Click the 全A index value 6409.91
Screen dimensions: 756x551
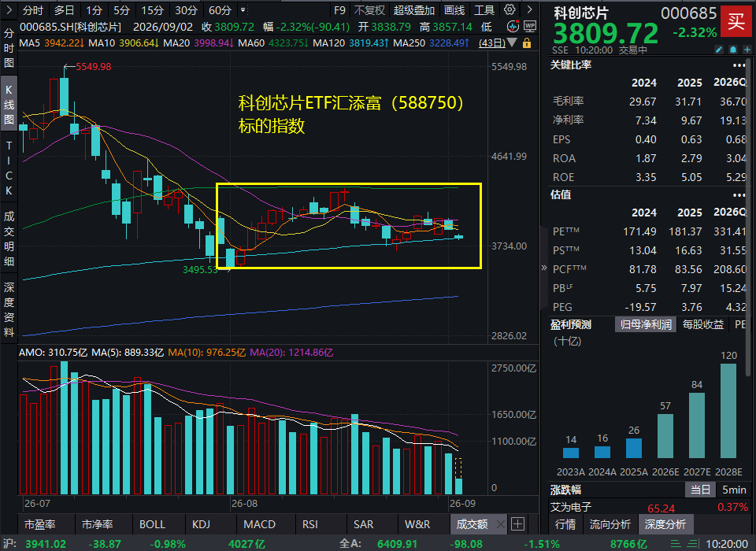(x=397, y=544)
